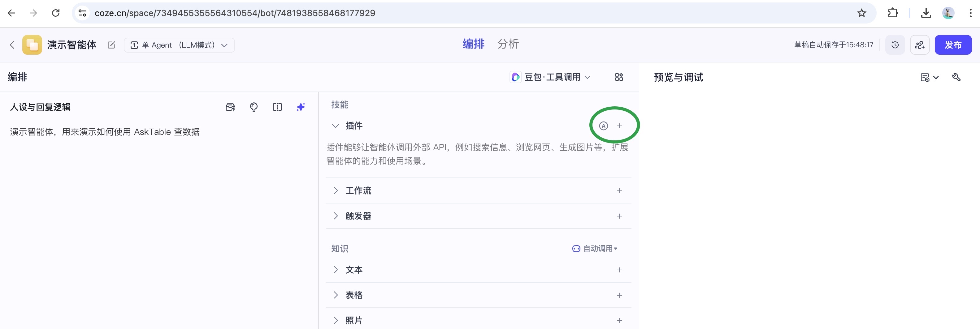Add a plugin using plus icon
The width and height of the screenshot is (980, 329).
(x=619, y=126)
